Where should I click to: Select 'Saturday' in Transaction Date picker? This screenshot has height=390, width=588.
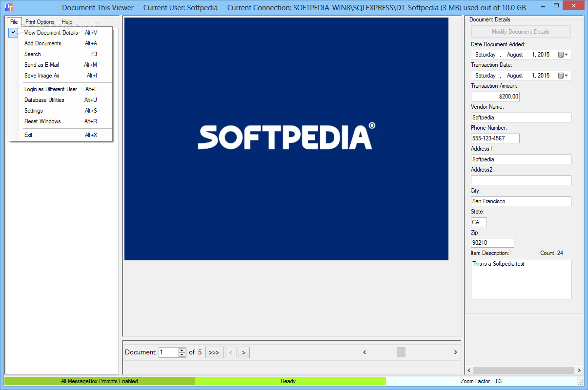pos(486,76)
